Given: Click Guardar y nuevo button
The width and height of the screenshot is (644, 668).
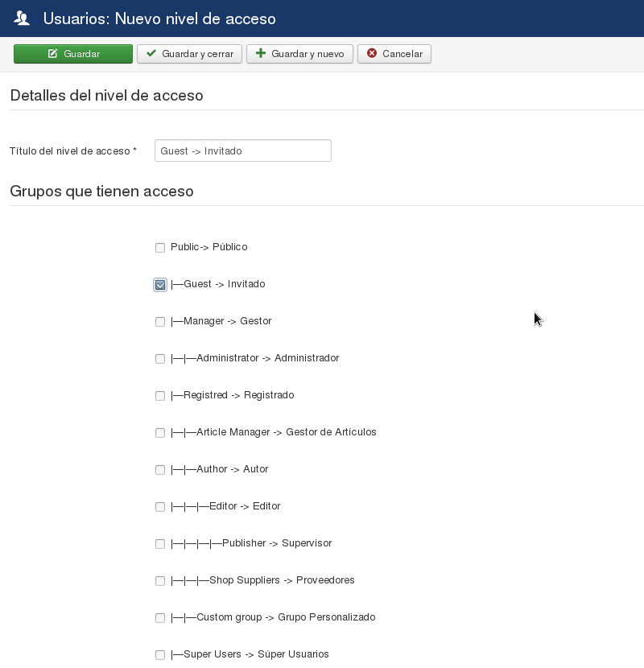Looking at the screenshot, I should [299, 54].
